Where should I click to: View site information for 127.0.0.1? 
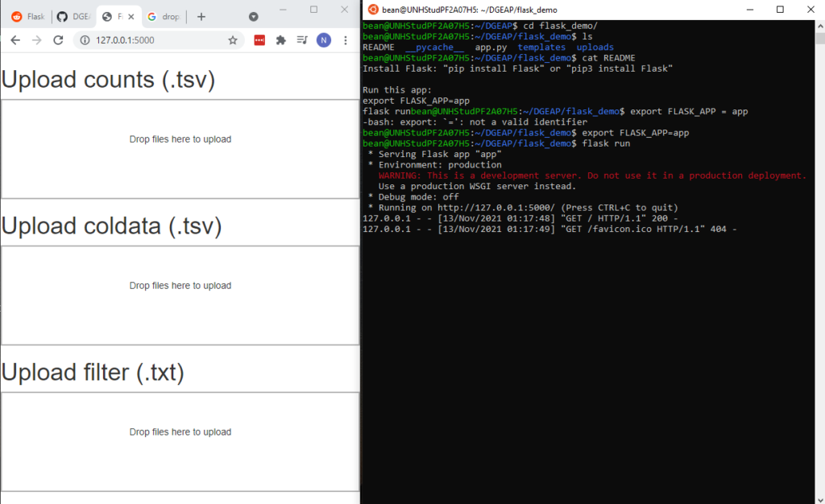coord(85,40)
